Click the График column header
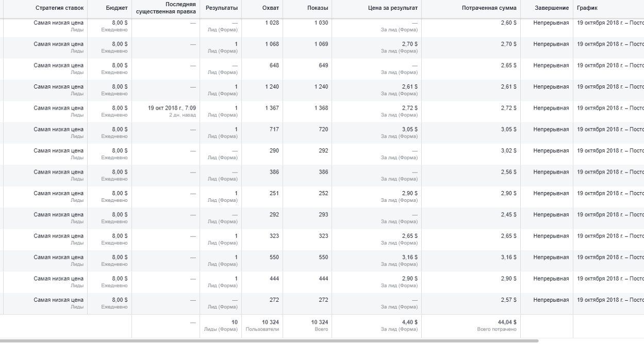The height and width of the screenshot is (344, 644). point(587,8)
